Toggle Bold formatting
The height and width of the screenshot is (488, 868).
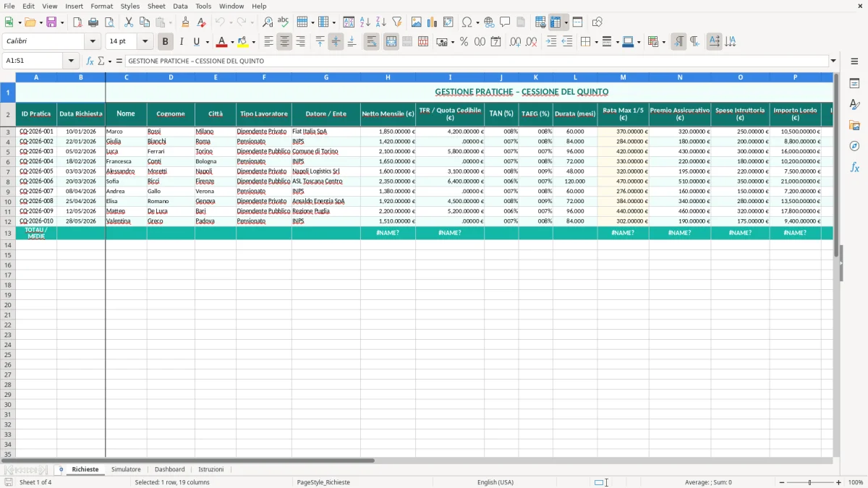tap(166, 42)
